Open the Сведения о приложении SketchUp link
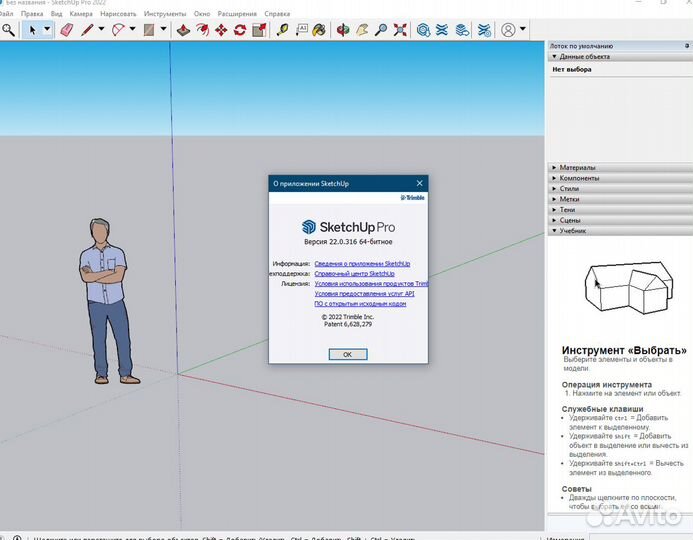693x540 pixels. [x=362, y=264]
